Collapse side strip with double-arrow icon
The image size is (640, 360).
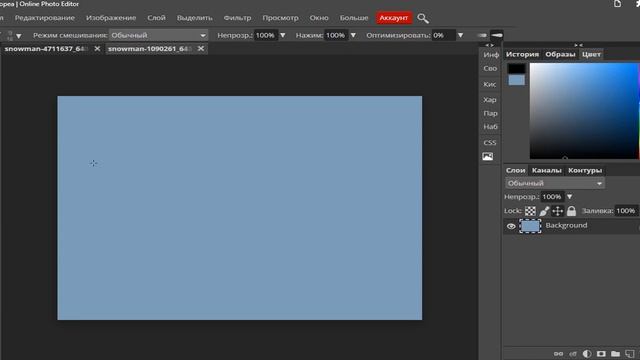coord(489,45)
